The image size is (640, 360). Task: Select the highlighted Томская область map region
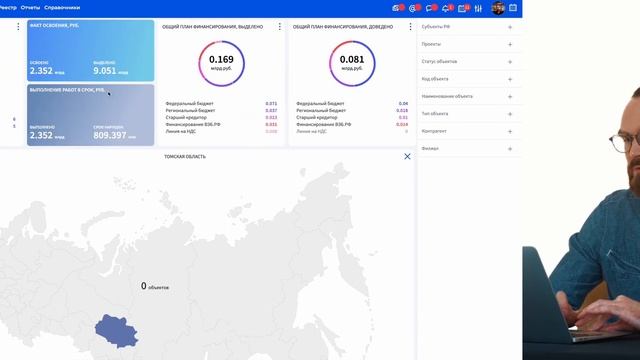116,331
